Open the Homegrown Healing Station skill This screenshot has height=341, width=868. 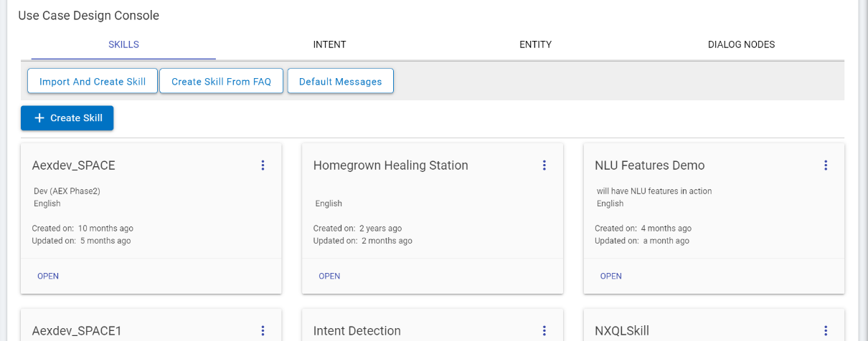(x=329, y=276)
